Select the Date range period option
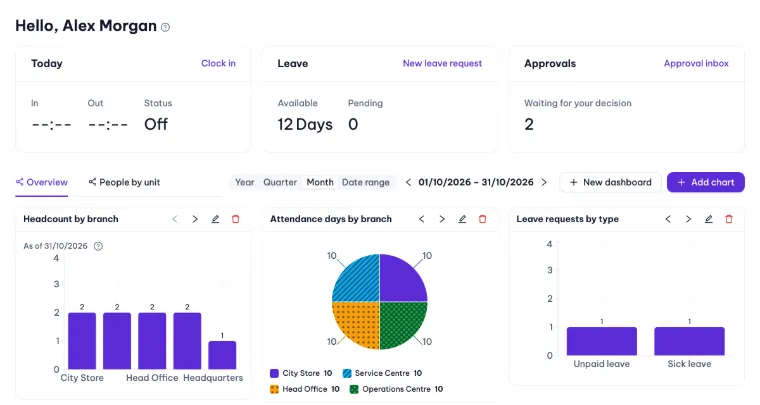The image size is (760, 405). pyautogui.click(x=365, y=182)
